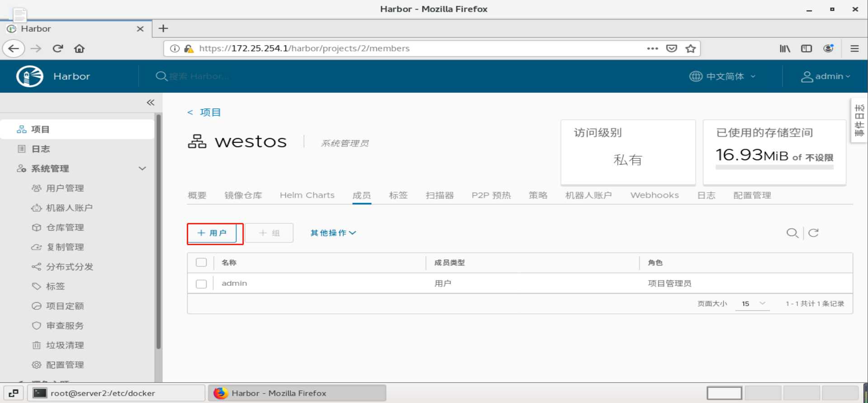
Task: Click the 成员类型 column header
Action: pyautogui.click(x=450, y=263)
